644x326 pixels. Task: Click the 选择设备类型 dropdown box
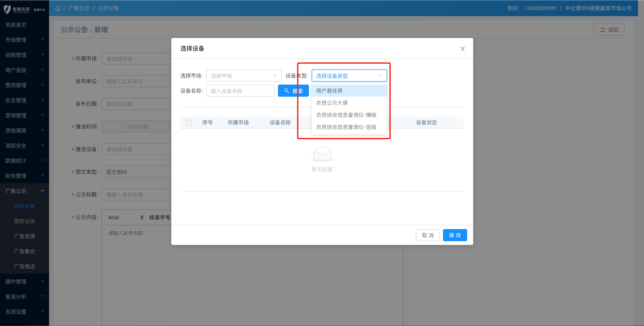349,76
